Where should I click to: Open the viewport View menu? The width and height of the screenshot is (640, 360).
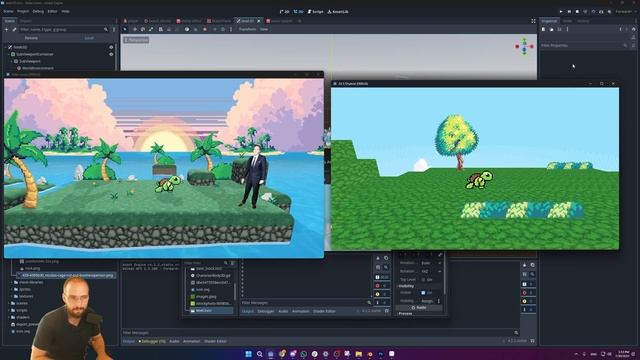264,29
